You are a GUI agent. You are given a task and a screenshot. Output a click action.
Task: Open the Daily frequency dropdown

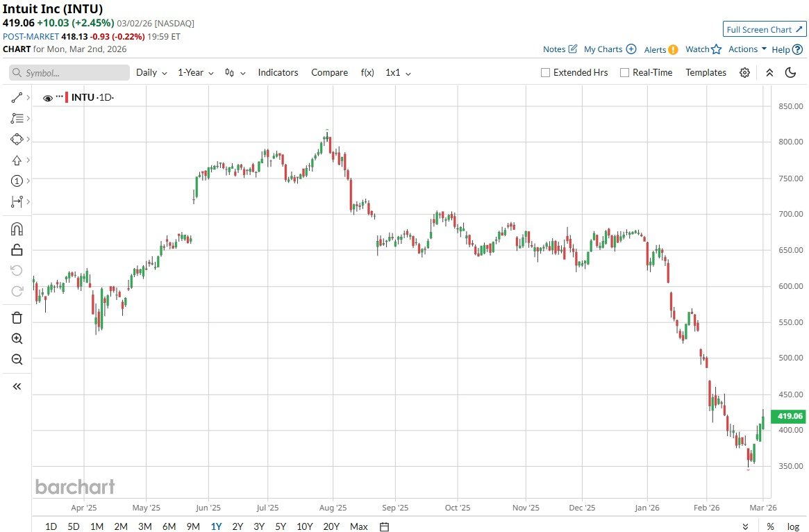point(151,73)
